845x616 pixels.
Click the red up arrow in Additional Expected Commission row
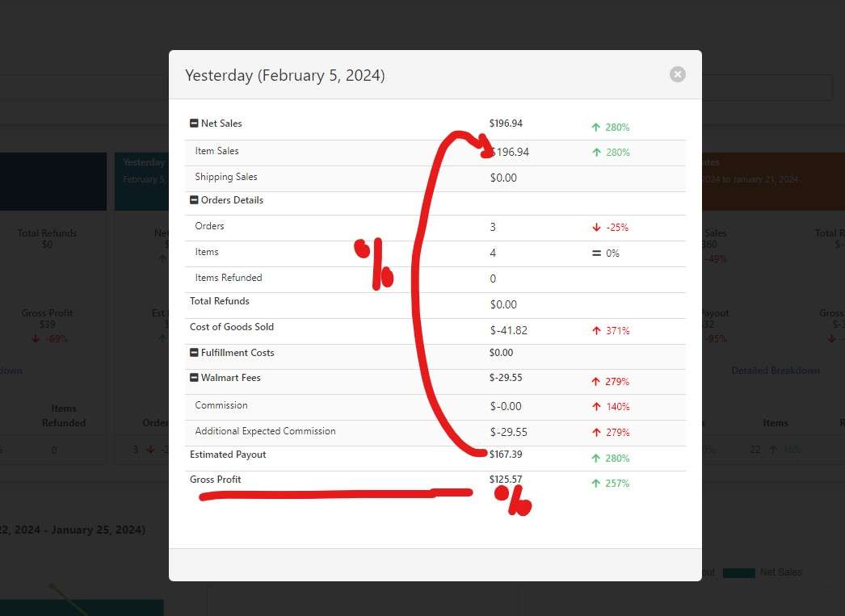coord(595,432)
